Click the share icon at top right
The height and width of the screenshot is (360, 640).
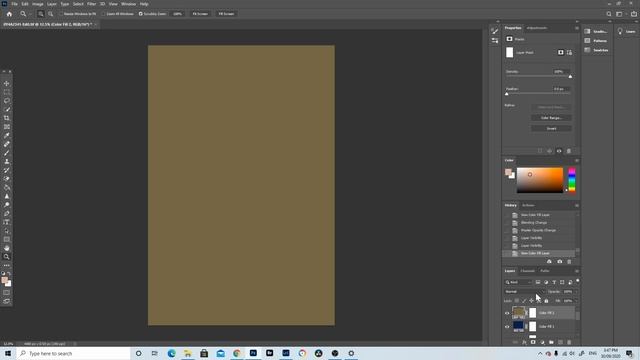pos(633,14)
